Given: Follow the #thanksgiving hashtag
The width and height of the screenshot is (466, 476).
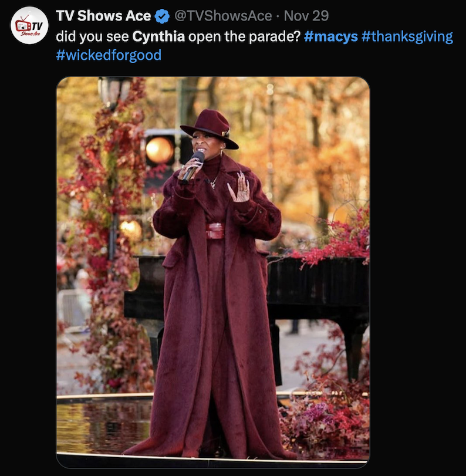Looking at the screenshot, I should point(407,36).
